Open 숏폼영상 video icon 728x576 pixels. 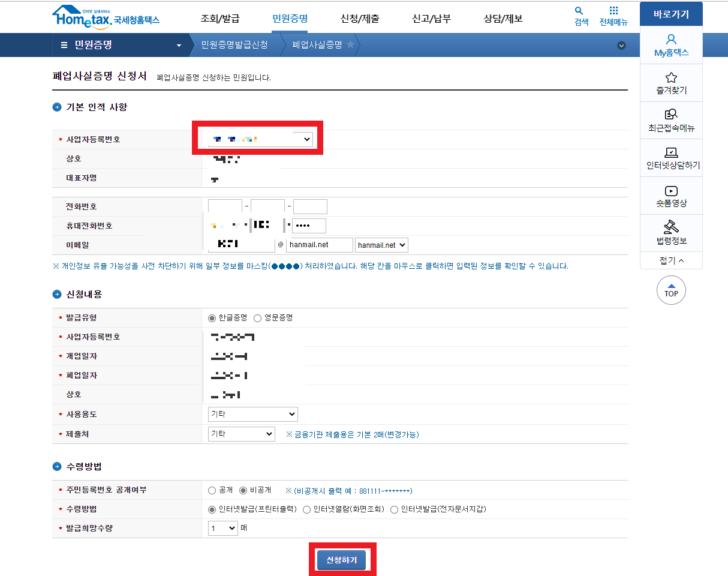[672, 191]
